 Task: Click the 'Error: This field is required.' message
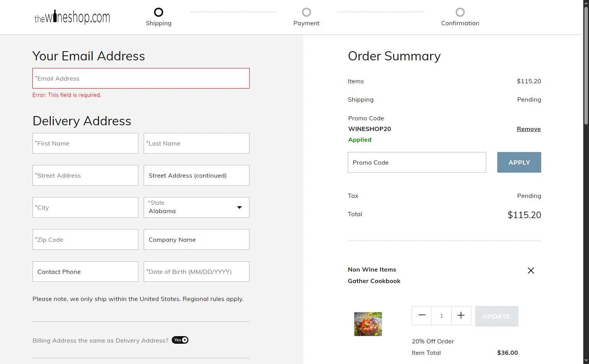click(x=67, y=95)
